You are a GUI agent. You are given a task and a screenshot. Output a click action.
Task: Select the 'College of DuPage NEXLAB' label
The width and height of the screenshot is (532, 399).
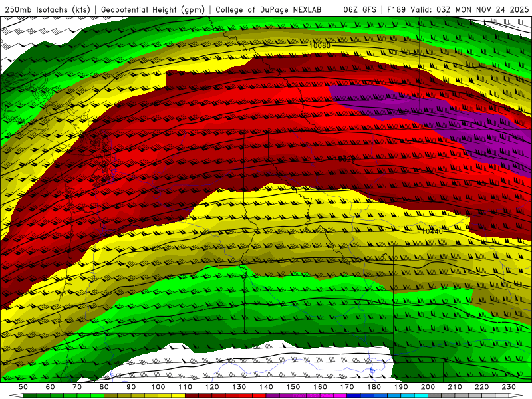[269, 9]
